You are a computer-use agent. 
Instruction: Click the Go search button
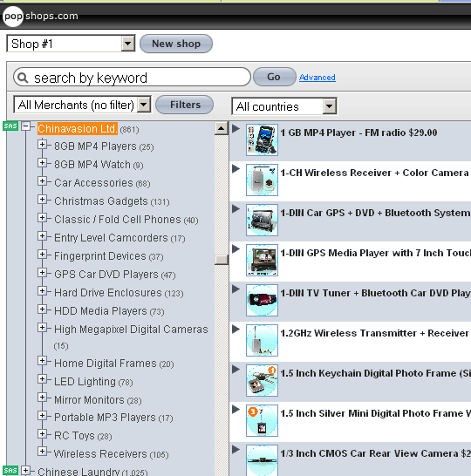click(x=274, y=77)
